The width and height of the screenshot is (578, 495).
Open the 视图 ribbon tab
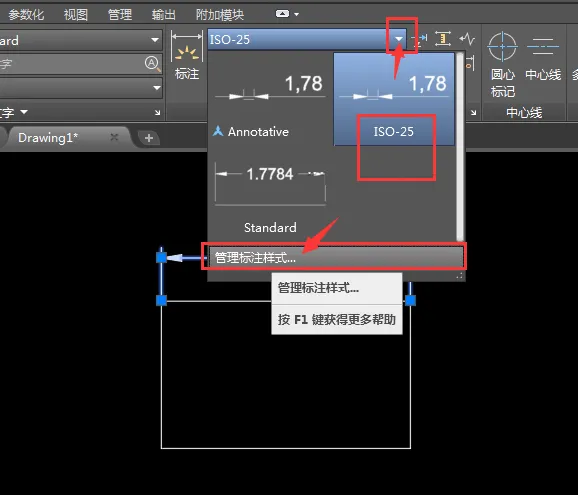(76, 15)
